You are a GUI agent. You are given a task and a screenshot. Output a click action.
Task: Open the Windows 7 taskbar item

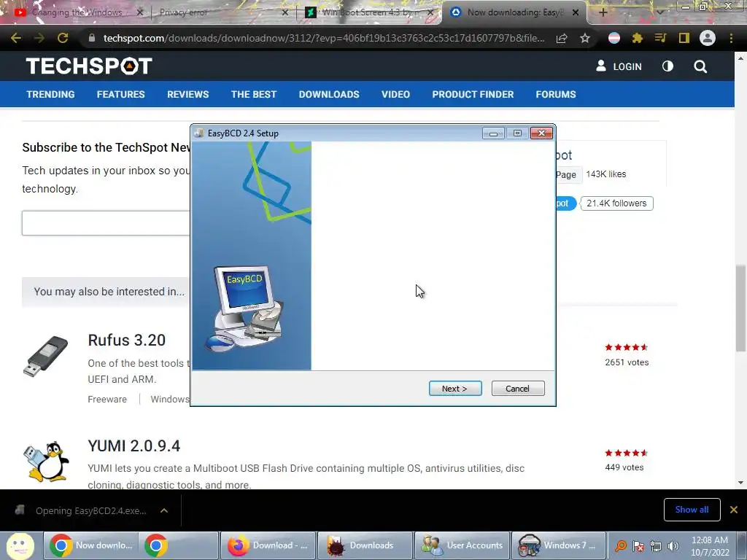[x=558, y=545]
